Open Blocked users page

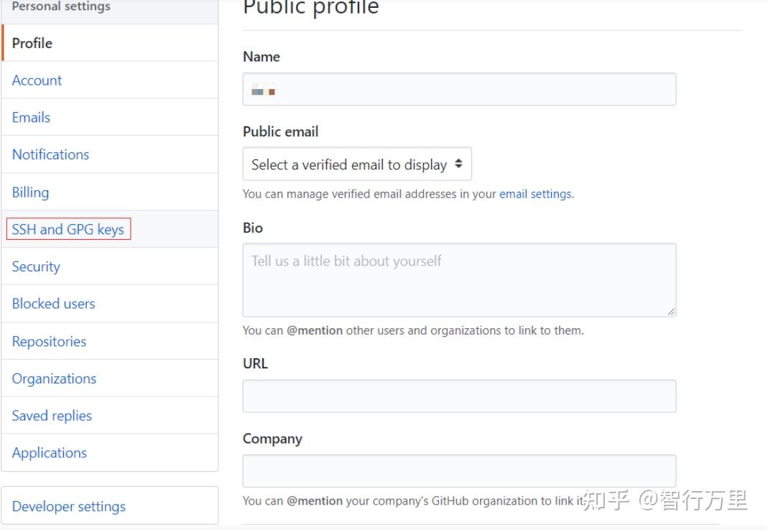pyautogui.click(x=54, y=304)
